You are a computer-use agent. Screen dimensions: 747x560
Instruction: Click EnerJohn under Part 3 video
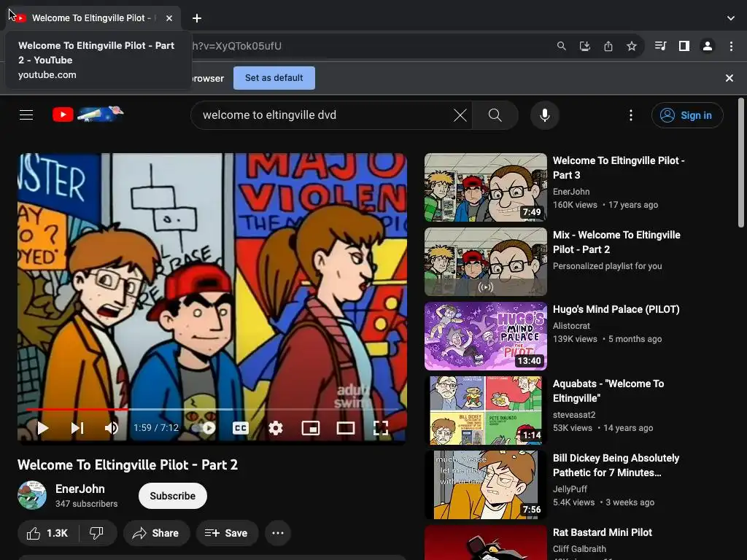[571, 192]
